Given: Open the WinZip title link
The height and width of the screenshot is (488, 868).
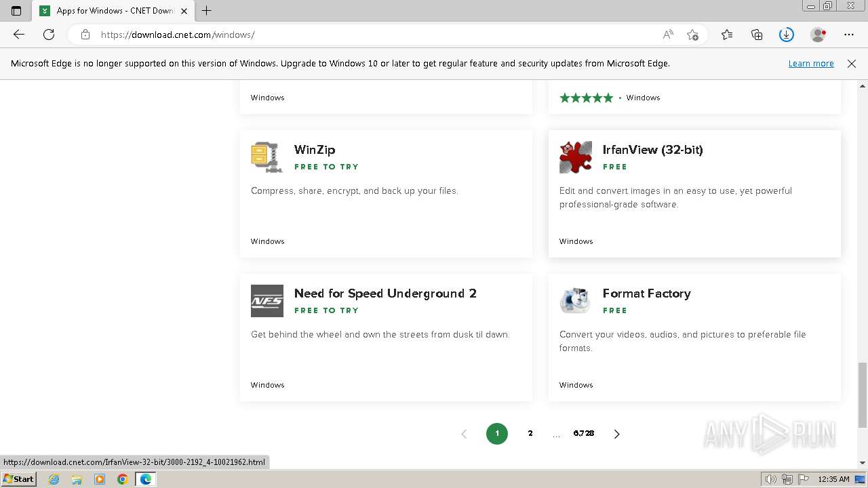Looking at the screenshot, I should pyautogui.click(x=315, y=150).
